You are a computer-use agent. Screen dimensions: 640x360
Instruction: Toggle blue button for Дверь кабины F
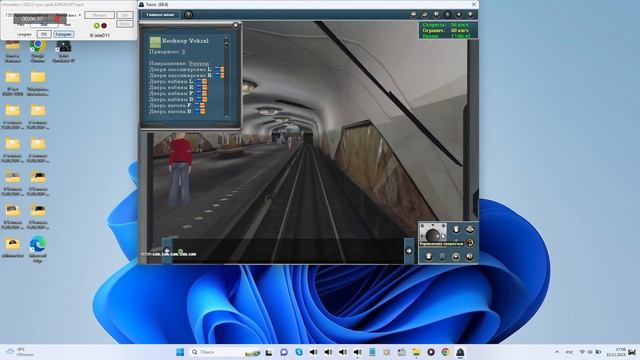[x=199, y=93]
